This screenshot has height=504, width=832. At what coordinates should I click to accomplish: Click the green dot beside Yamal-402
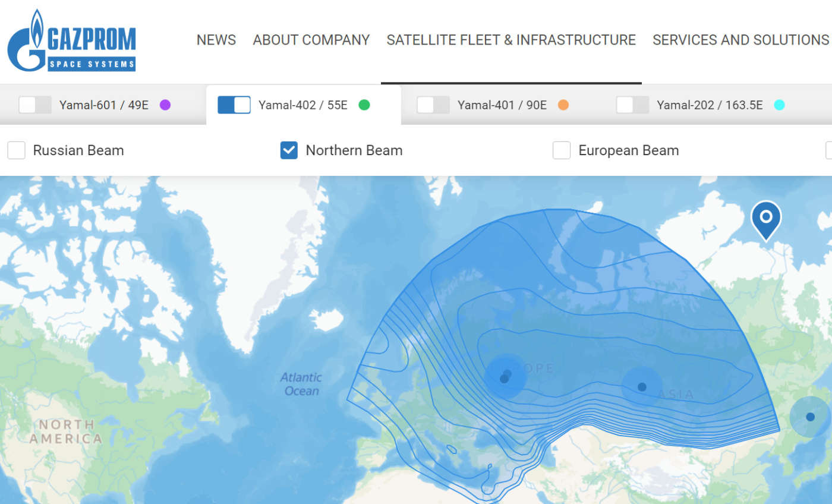coord(364,105)
